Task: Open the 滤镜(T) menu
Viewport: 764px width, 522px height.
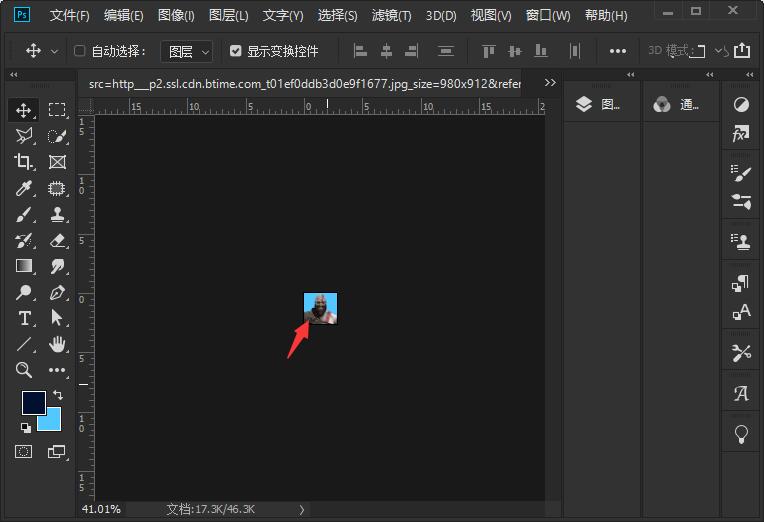Action: click(392, 16)
